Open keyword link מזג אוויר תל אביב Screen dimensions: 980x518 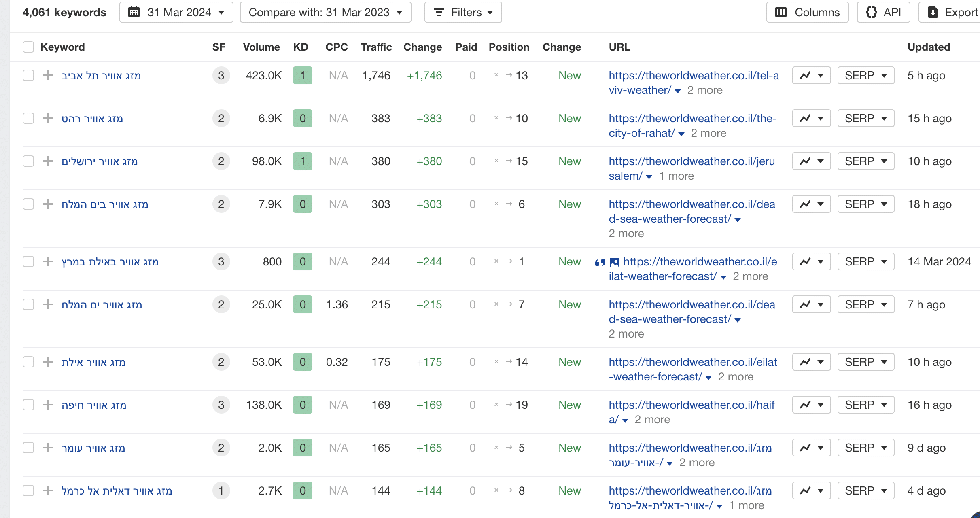click(x=101, y=76)
